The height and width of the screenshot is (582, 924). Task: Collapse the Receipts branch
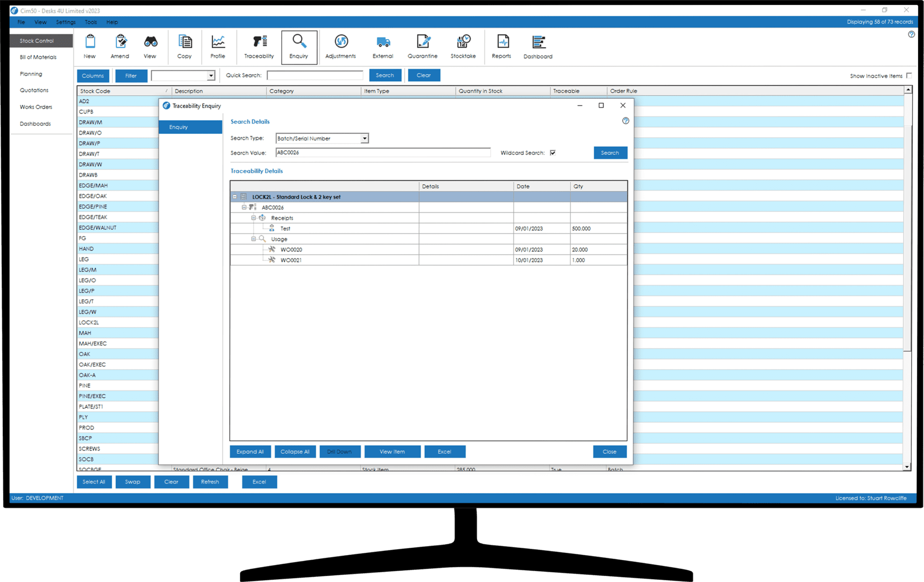(x=253, y=218)
